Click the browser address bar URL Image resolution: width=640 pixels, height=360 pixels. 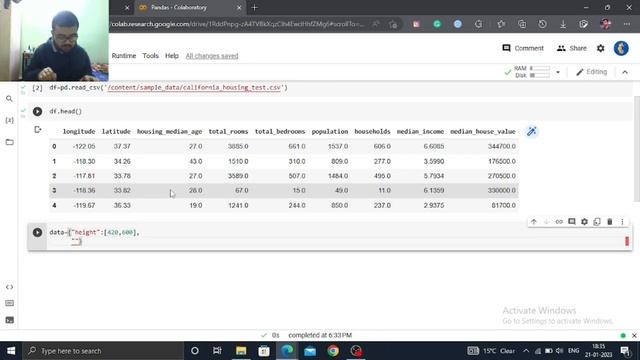[238, 24]
